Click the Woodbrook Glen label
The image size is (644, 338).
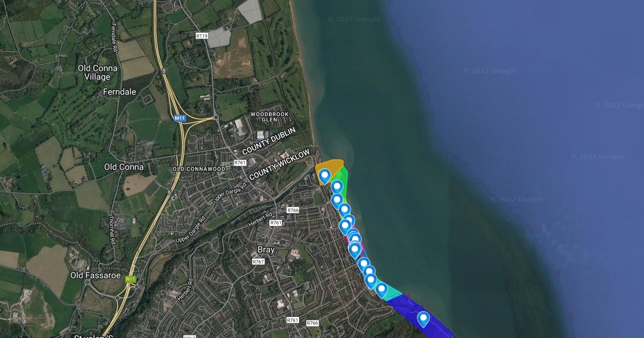[269, 117]
